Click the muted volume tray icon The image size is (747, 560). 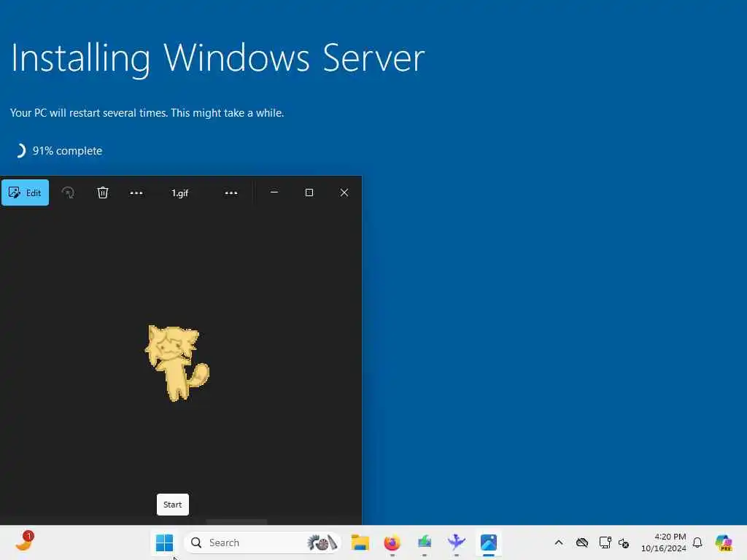624,542
